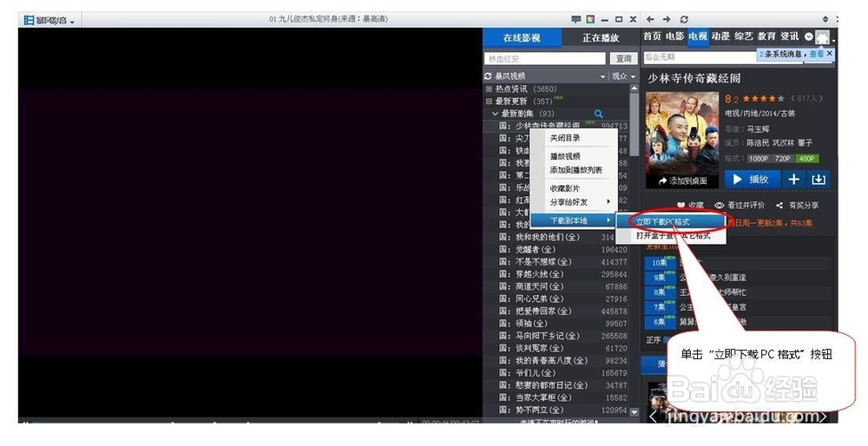This screenshot has width=868, height=446.
Task: Click the plus add-to-list icon button
Action: pyautogui.click(x=794, y=180)
